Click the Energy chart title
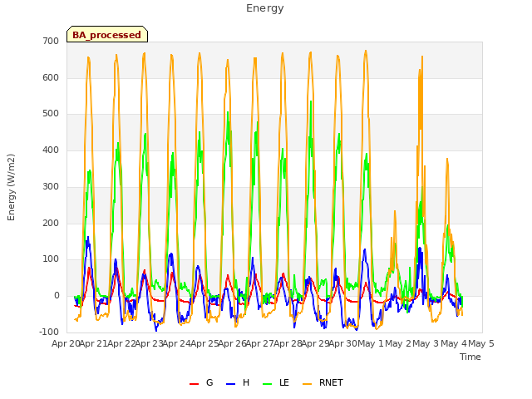Screen dimensions: 532x399 (265, 8)
